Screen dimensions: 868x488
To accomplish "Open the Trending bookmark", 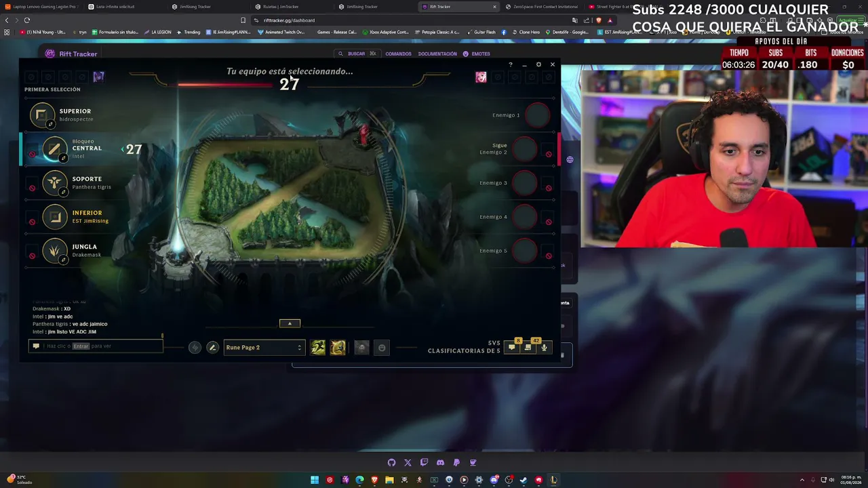I will pyautogui.click(x=188, y=32).
